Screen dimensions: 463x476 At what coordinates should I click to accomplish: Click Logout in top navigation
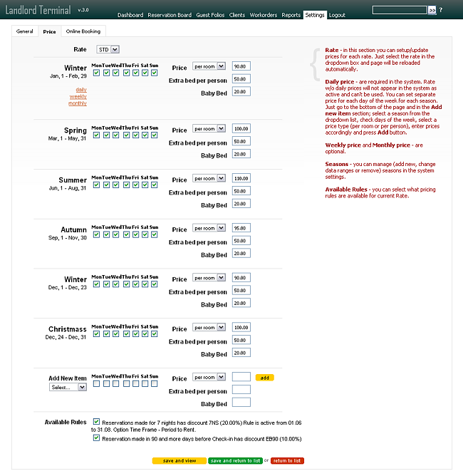337,15
